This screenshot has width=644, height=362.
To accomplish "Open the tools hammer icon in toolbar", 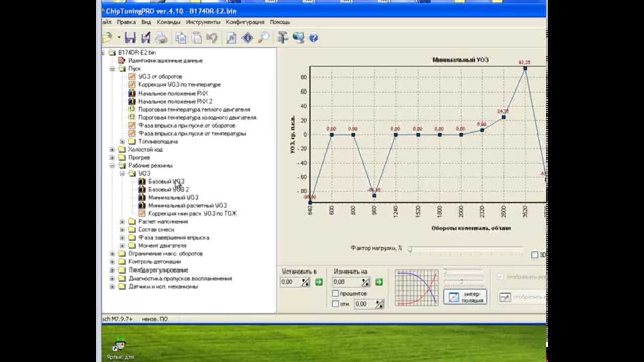I will pyautogui.click(x=283, y=38).
